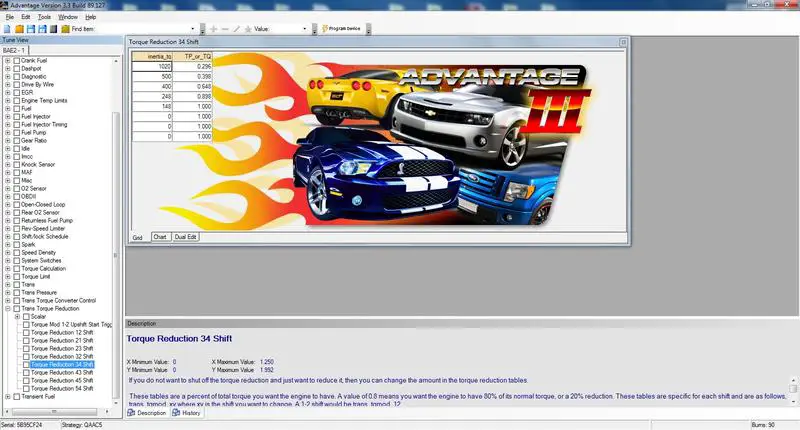Click the yellow icon beside Find Item
800x430 pixels.
click(x=65, y=29)
